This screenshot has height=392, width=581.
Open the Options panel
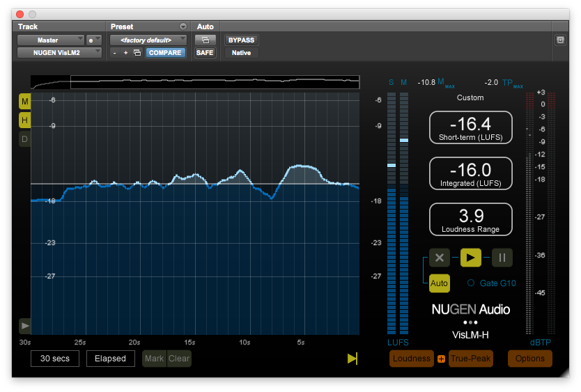click(530, 359)
